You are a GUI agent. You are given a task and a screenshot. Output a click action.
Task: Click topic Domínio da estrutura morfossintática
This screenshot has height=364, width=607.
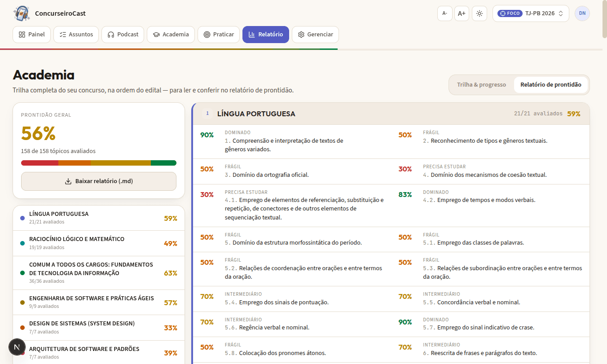coord(292,239)
